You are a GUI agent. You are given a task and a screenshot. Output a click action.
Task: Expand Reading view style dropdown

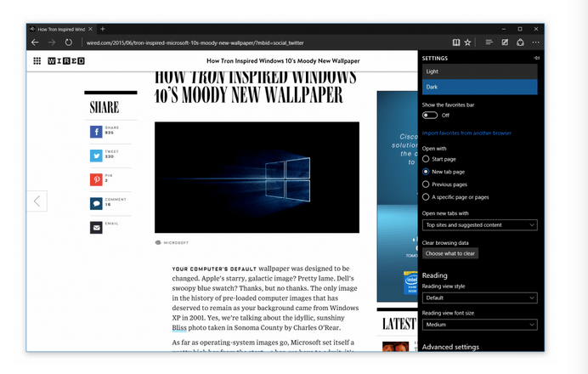[x=479, y=297]
